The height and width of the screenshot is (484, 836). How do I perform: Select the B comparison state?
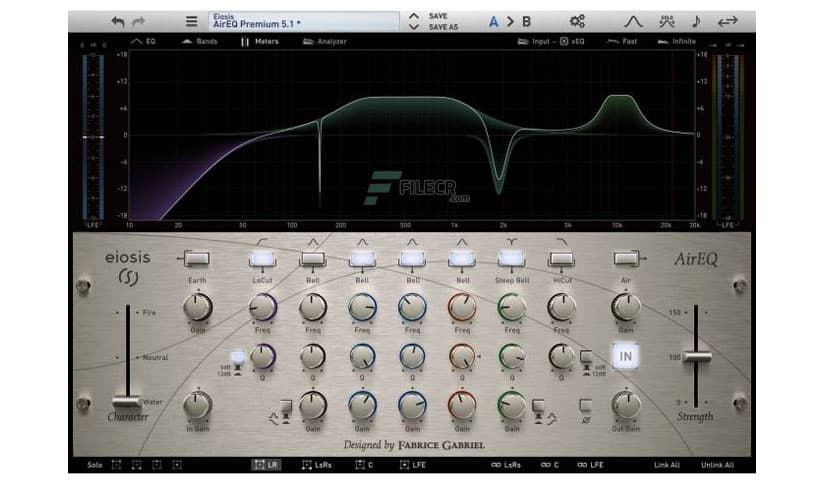pos(526,22)
